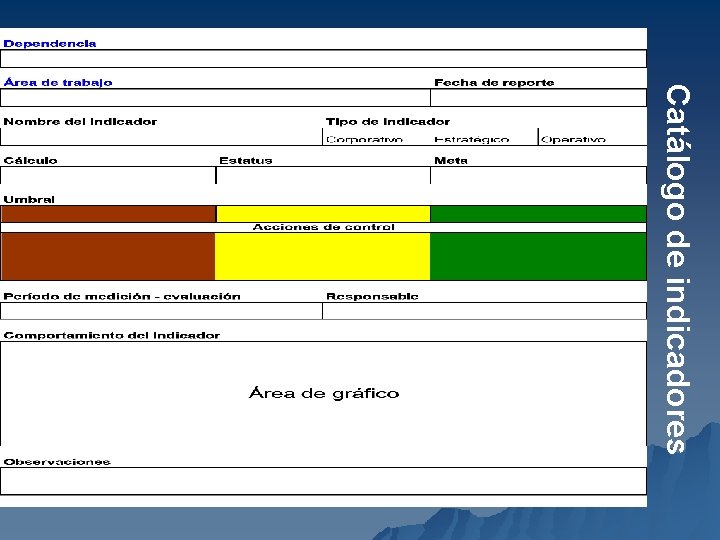Click the Cálculo input box

[108, 175]
